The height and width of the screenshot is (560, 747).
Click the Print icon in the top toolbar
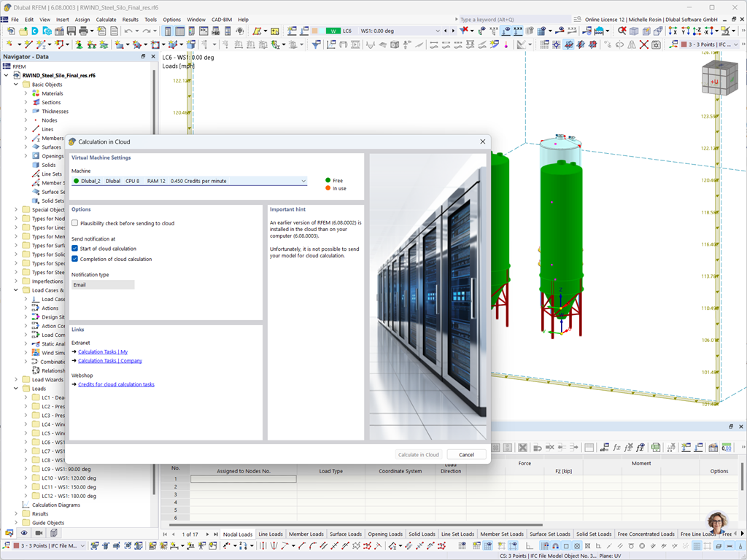[x=83, y=31]
